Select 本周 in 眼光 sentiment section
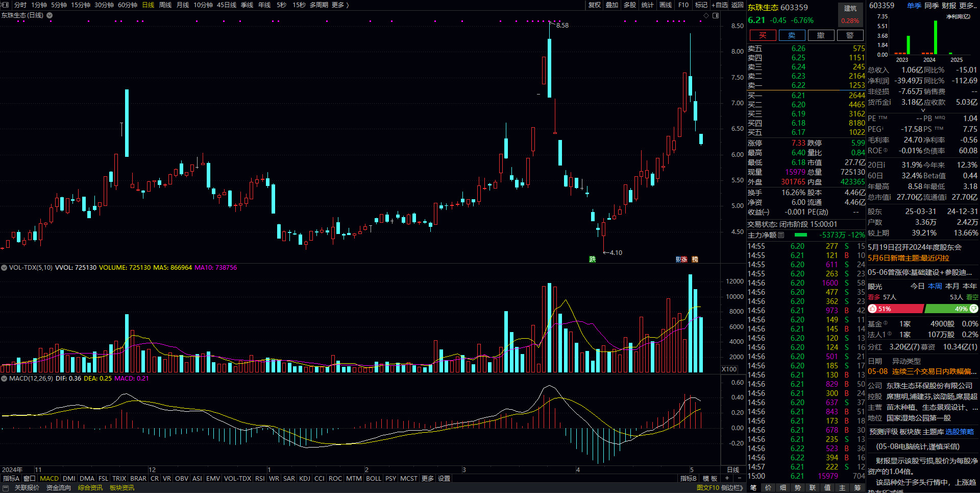The width and height of the screenshot is (980, 493). (935, 286)
